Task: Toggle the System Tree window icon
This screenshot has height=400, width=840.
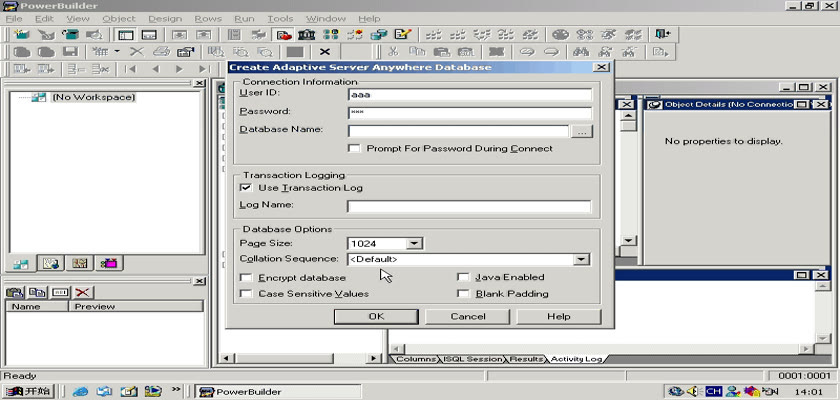Action: pos(126,35)
